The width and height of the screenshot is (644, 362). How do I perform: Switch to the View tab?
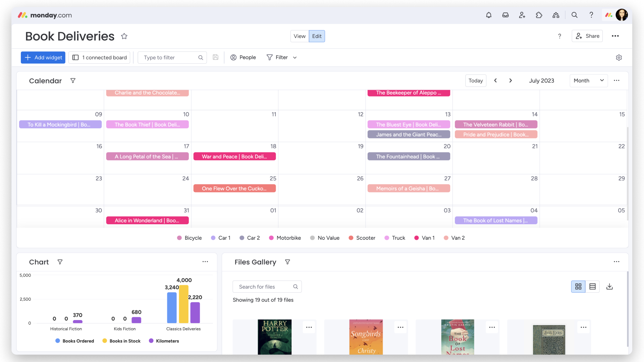point(300,36)
